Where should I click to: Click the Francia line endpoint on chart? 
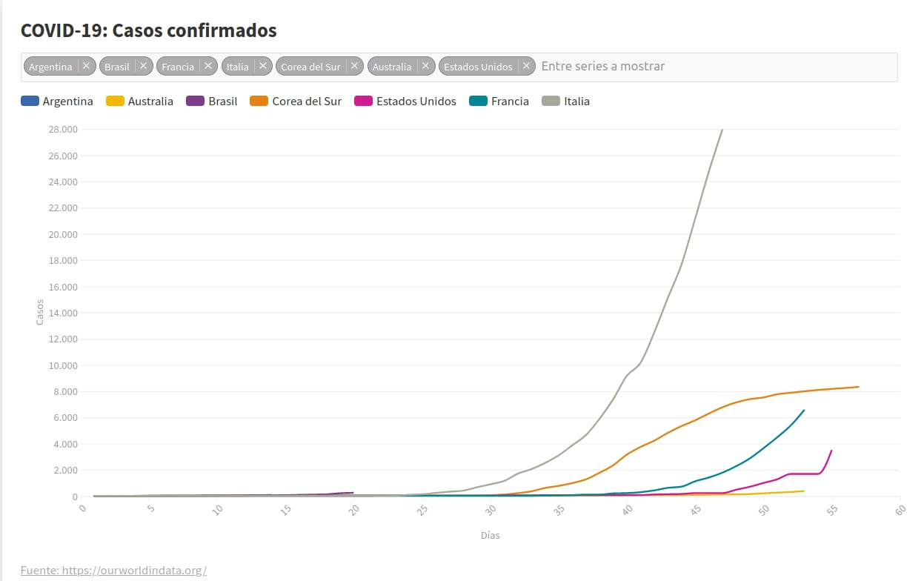tap(804, 411)
